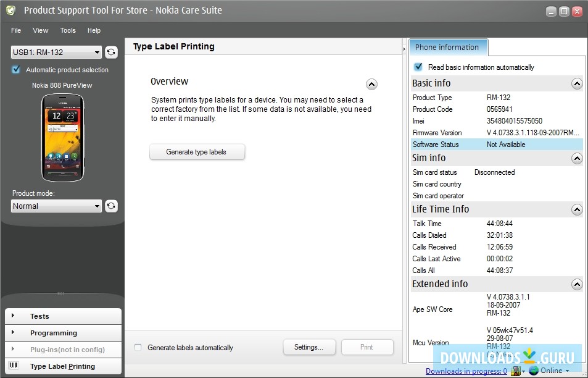This screenshot has width=588, height=378.
Task: Click Calls Received 12:06:59 value
Action: click(500, 247)
